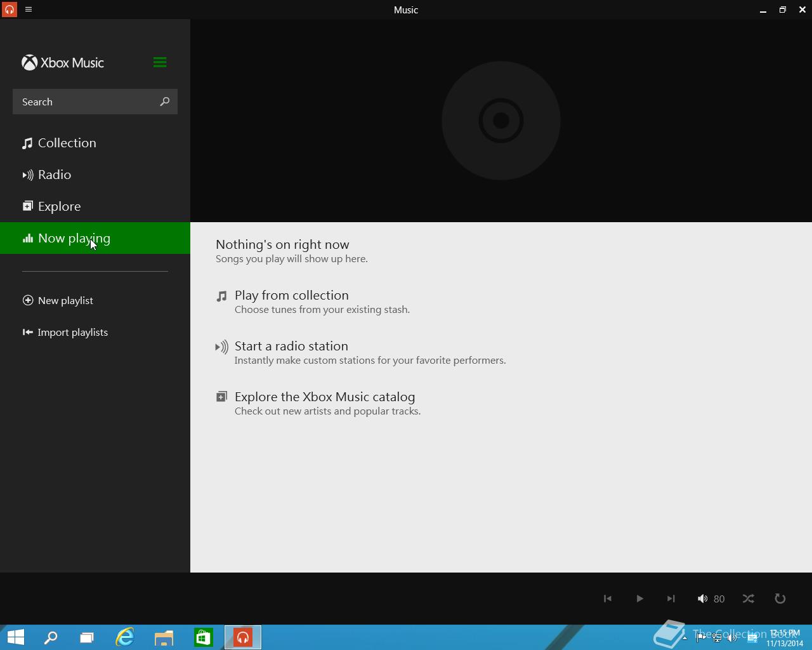Open the app menu icon in the title bar
This screenshot has height=650, width=812.
point(29,10)
